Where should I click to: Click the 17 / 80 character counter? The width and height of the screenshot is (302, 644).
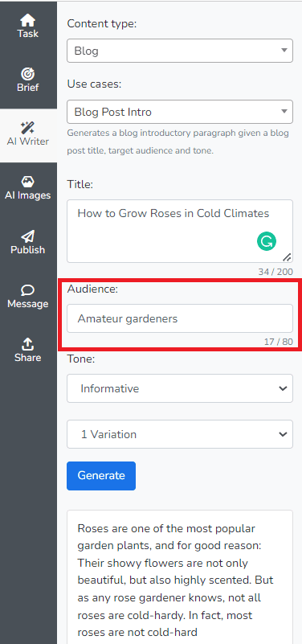(279, 342)
